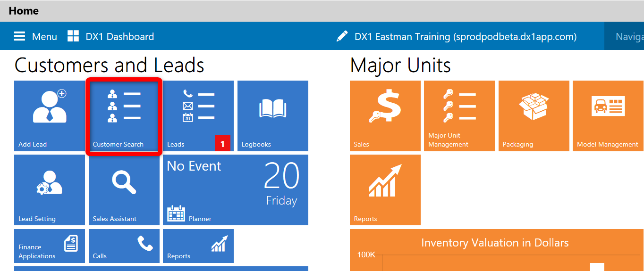The image size is (644, 271).
Task: Open the Leads tile
Action: [198, 116]
